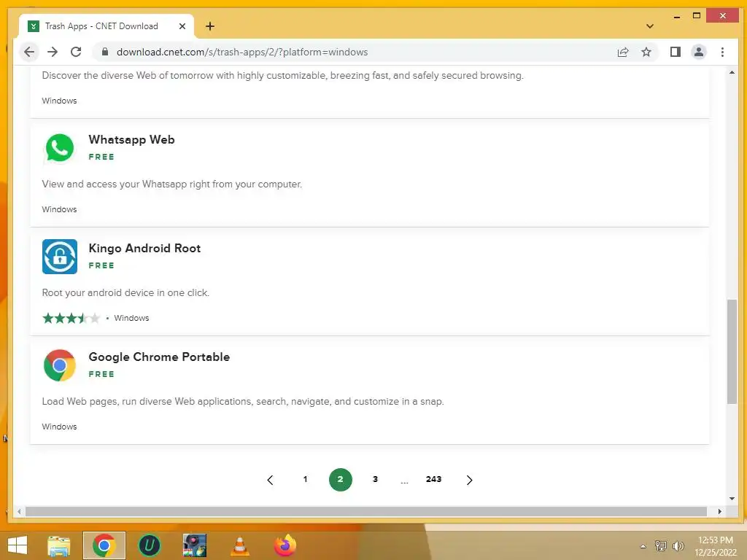This screenshot has height=560, width=747.
Task: Click the address bar URL
Action: [x=242, y=52]
